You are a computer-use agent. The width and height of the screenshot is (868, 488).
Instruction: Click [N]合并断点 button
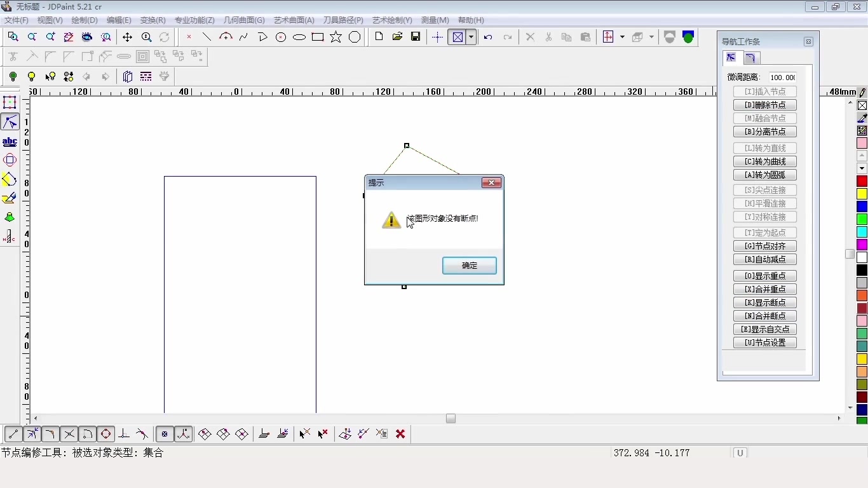pyautogui.click(x=765, y=316)
